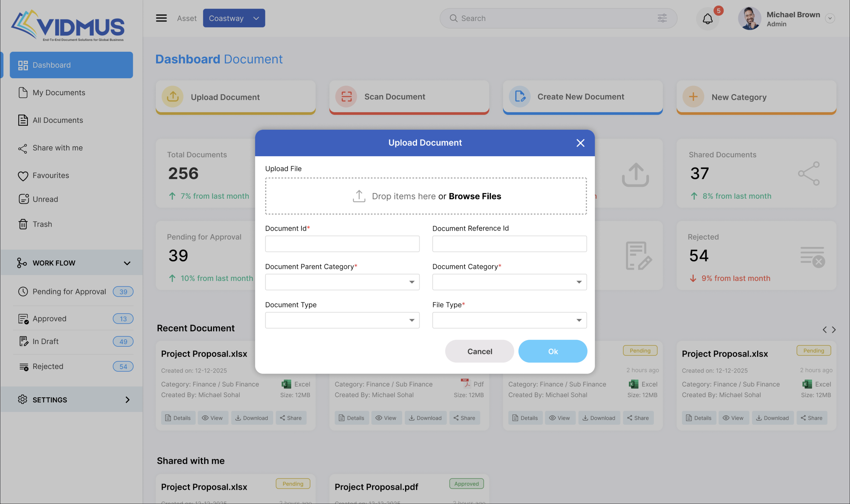Click next arrow in Recent Document

tap(833, 330)
